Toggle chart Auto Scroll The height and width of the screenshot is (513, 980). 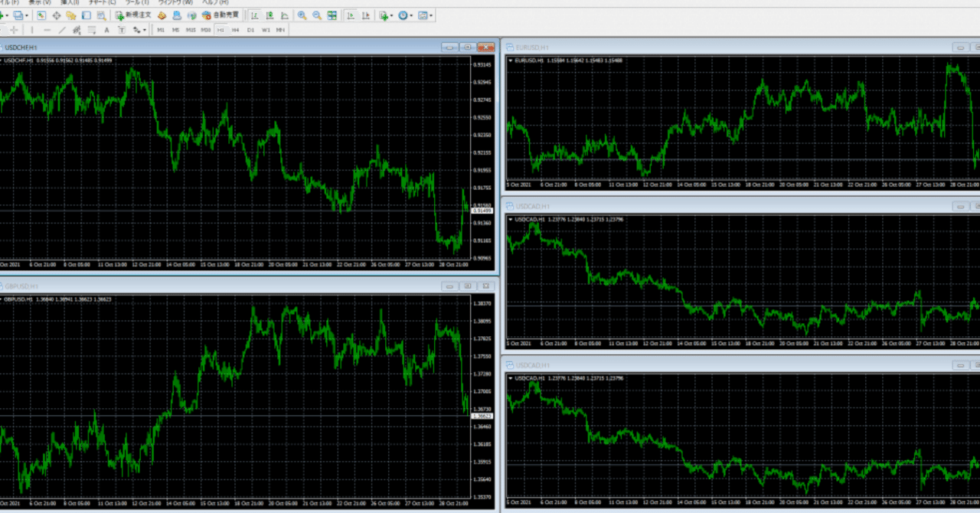coord(350,15)
